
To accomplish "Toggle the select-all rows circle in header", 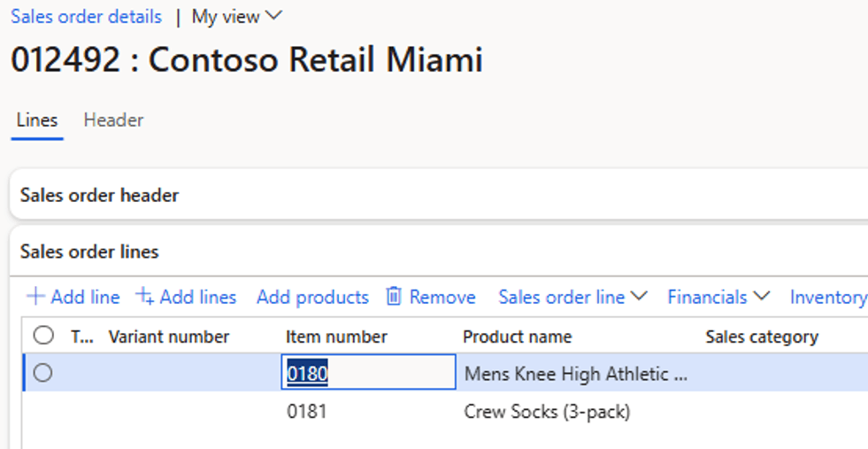I will [43, 336].
